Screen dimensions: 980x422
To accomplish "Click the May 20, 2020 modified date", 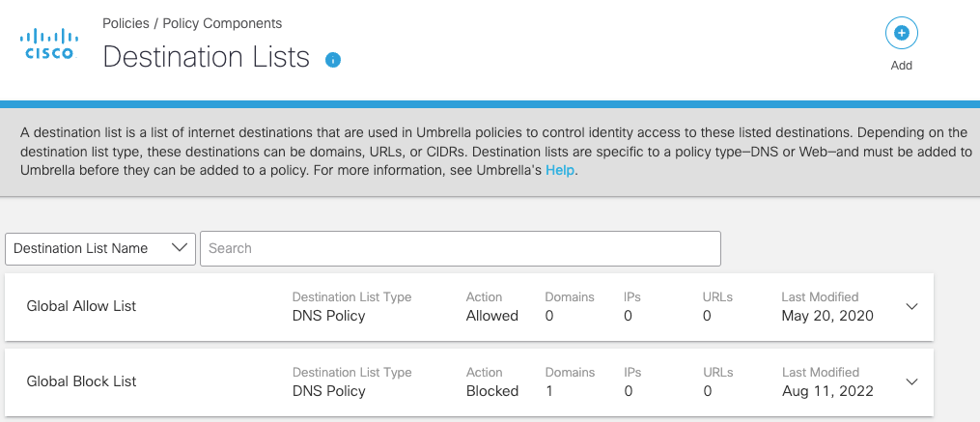I will (827, 316).
